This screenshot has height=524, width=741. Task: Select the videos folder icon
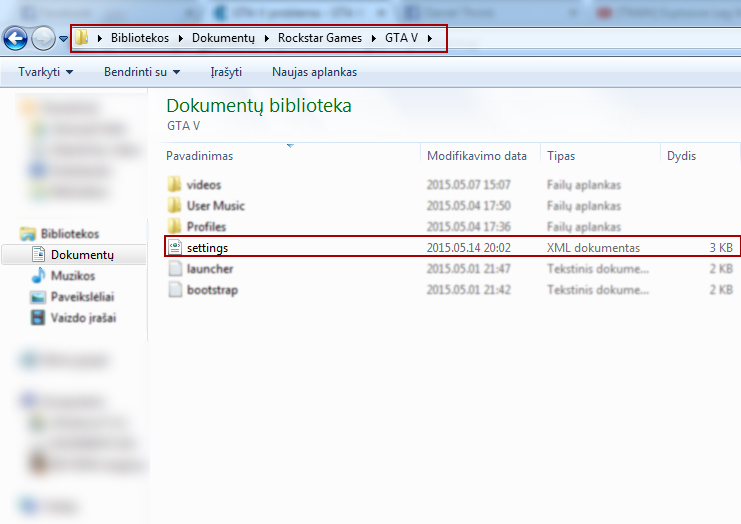(x=175, y=185)
